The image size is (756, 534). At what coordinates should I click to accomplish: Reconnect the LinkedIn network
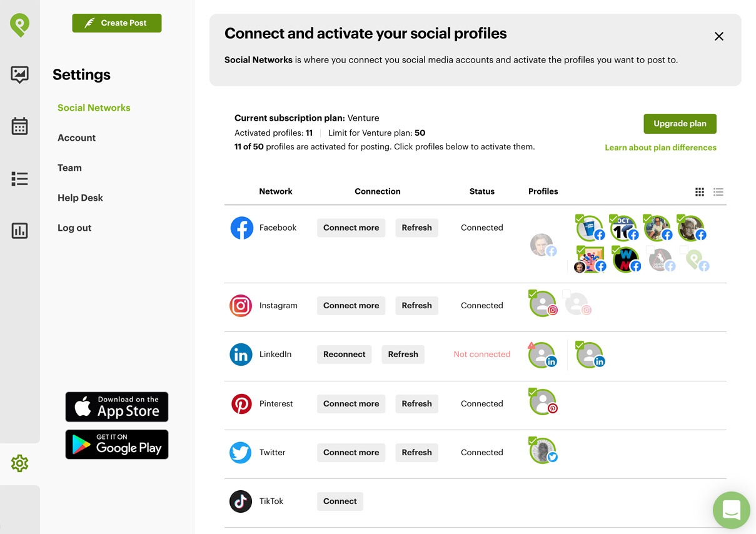[x=344, y=355]
